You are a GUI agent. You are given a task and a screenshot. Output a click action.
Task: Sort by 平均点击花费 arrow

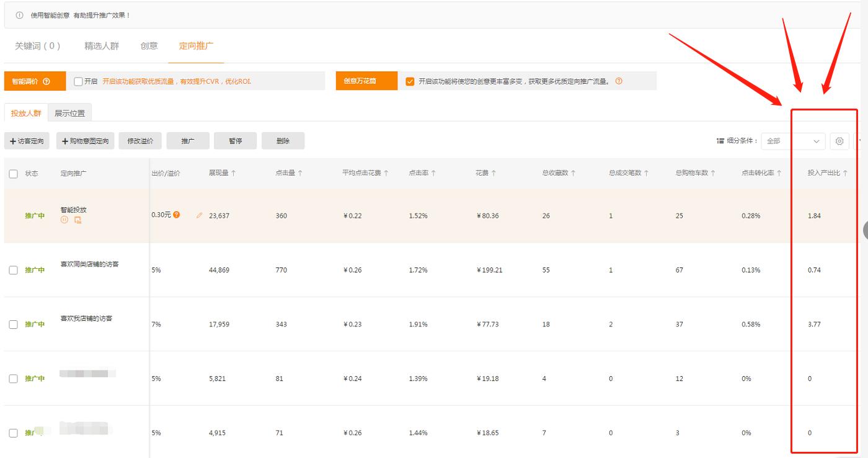[386, 173]
